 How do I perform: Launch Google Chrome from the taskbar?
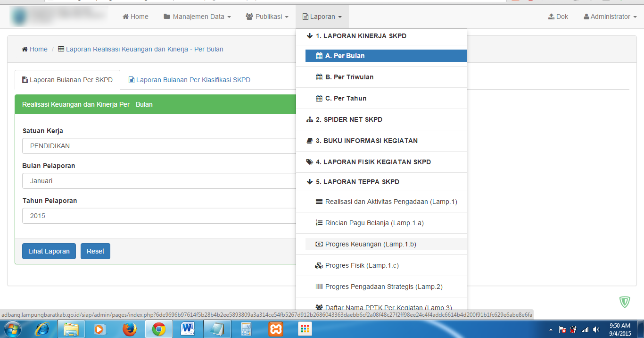158,329
